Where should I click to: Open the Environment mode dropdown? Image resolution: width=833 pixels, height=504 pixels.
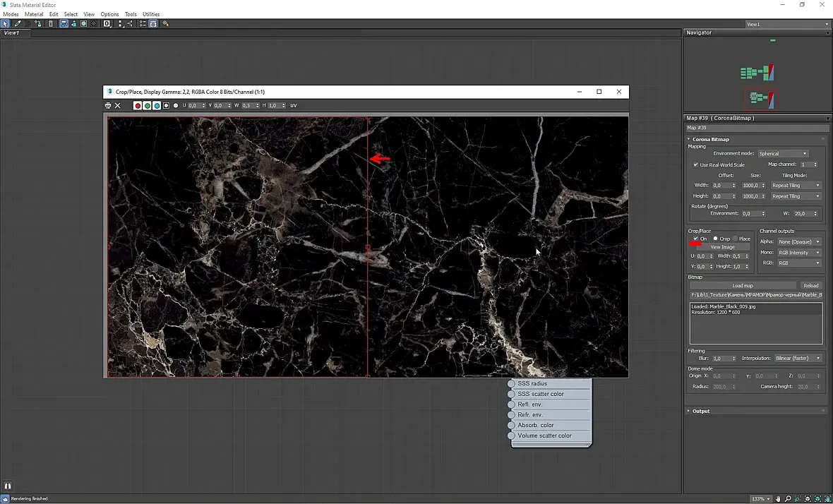[x=783, y=154]
